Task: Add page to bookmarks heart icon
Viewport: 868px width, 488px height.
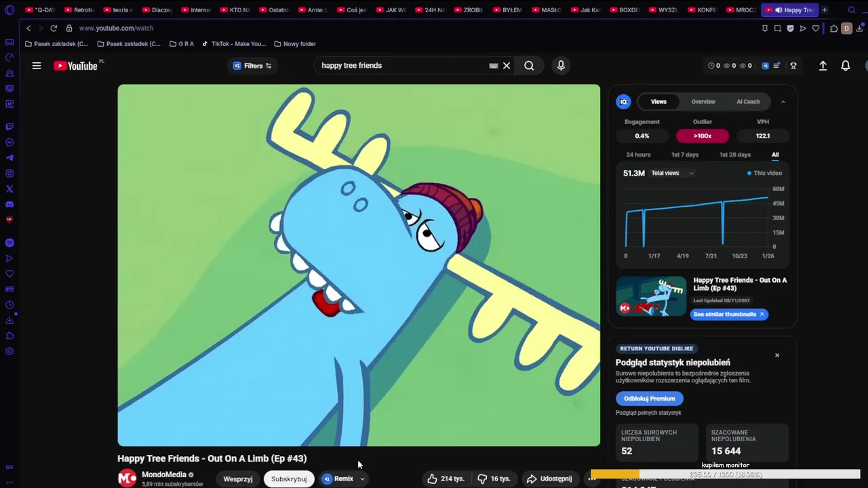Action: point(816,28)
